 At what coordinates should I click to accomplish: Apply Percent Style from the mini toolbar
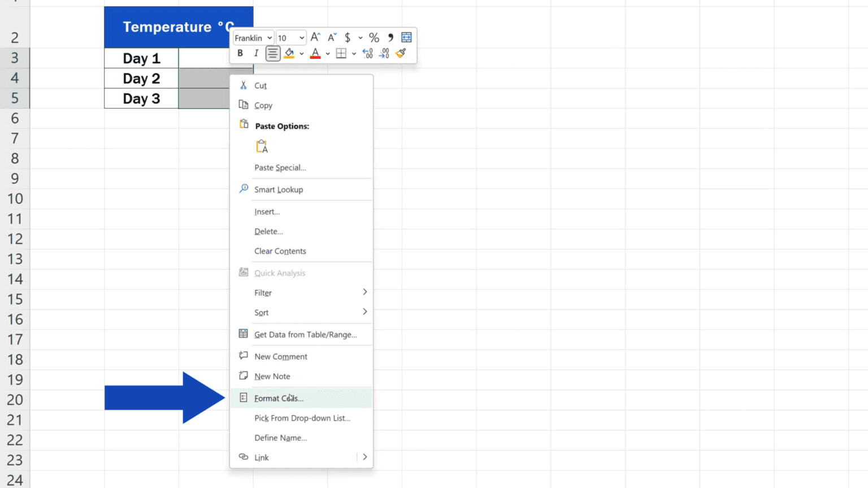[374, 37]
